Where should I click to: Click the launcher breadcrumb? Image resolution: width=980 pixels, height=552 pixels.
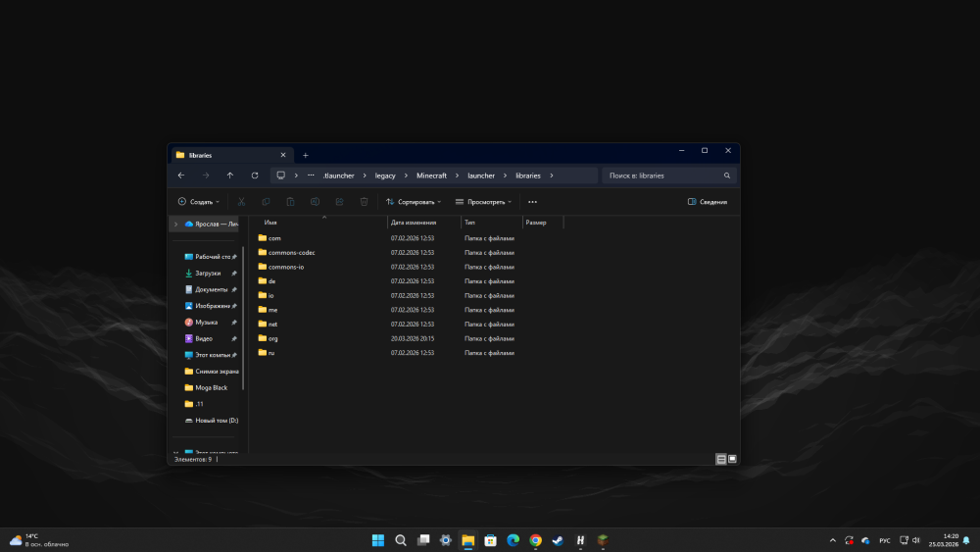[480, 176]
